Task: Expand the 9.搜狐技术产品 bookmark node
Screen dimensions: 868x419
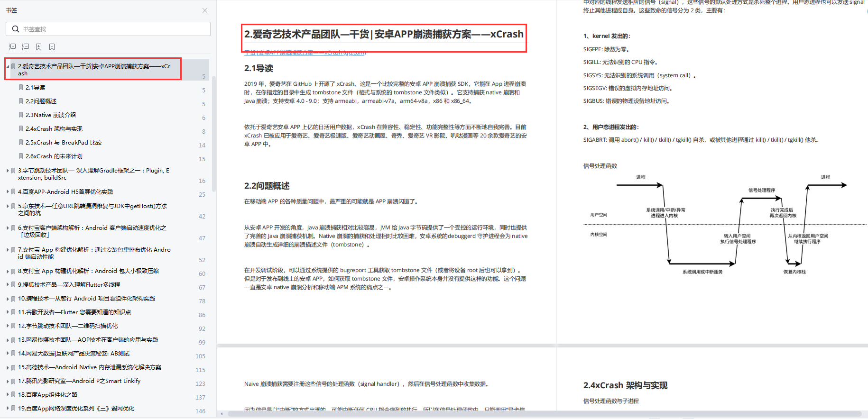Action: pos(8,284)
